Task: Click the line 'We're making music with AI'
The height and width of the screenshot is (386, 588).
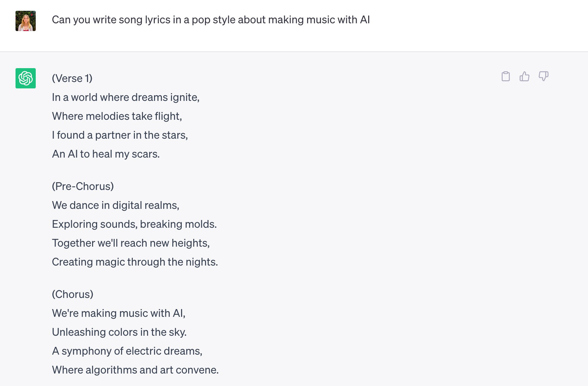Action: click(x=119, y=313)
